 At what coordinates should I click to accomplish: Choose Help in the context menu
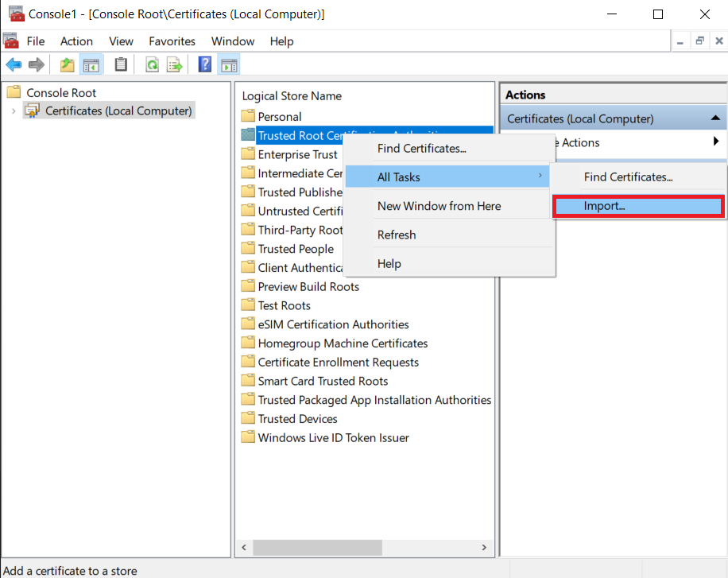[x=449, y=263]
